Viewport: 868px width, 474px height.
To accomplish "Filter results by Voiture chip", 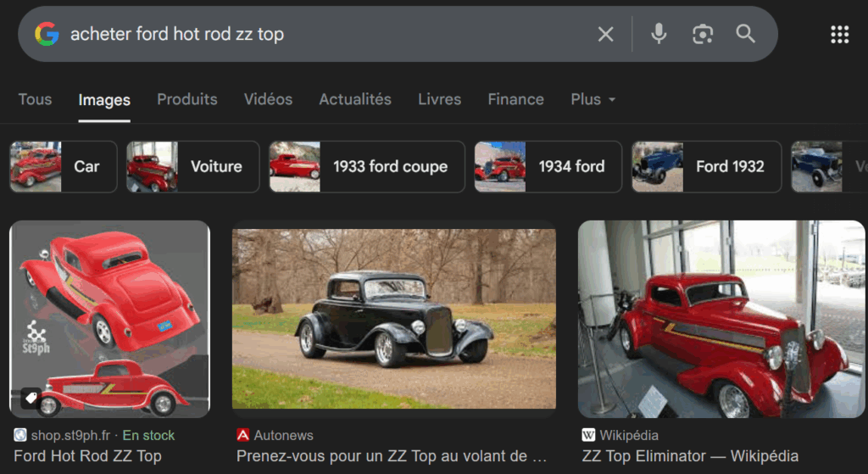I will pos(192,166).
